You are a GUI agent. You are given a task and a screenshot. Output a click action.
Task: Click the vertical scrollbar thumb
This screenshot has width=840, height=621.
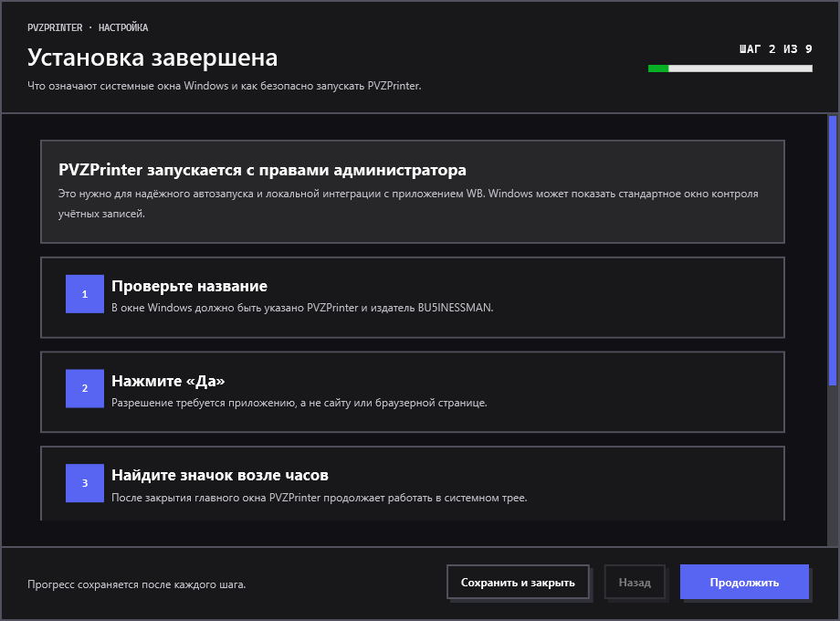pos(833,250)
